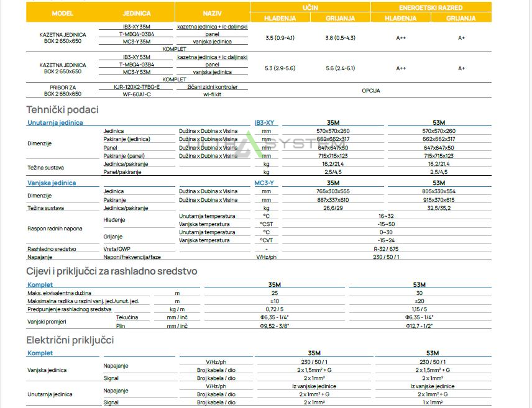
Task: Select the R-32 / 675 refrigerant value
Action: tap(386, 248)
